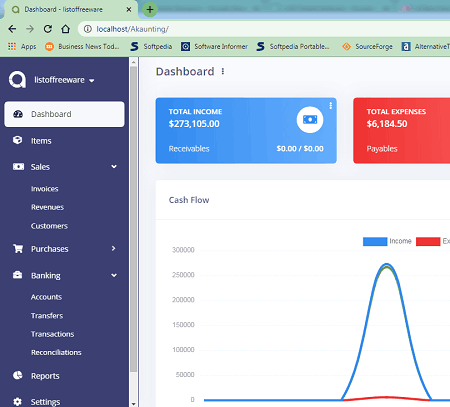
Task: Open the Sales menu
Action: point(40,167)
